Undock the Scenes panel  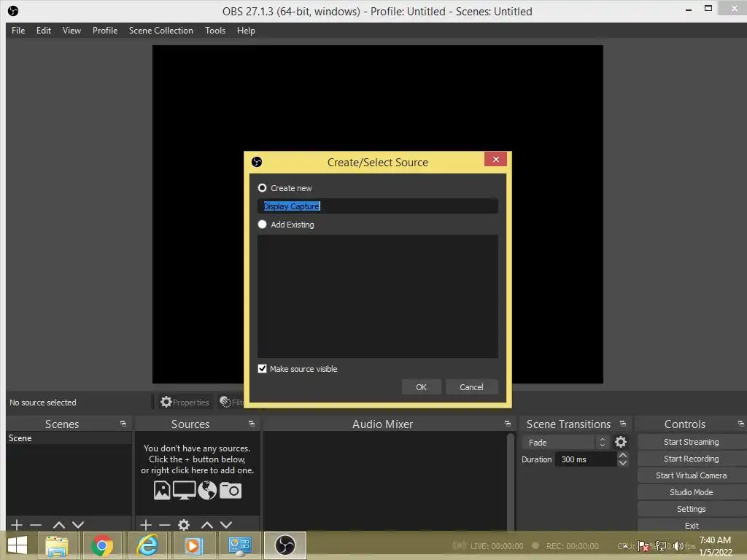tap(123, 424)
